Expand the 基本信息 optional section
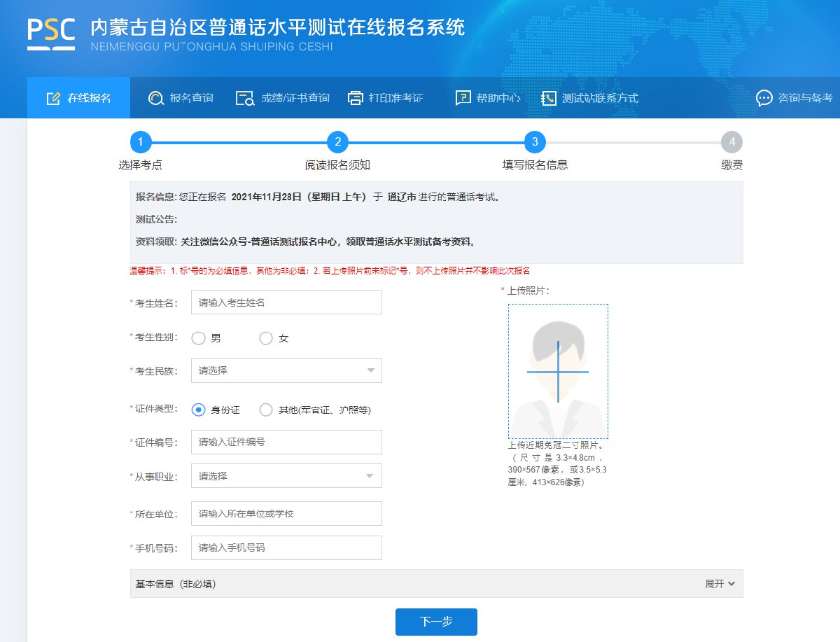The height and width of the screenshot is (642, 840). (x=720, y=584)
